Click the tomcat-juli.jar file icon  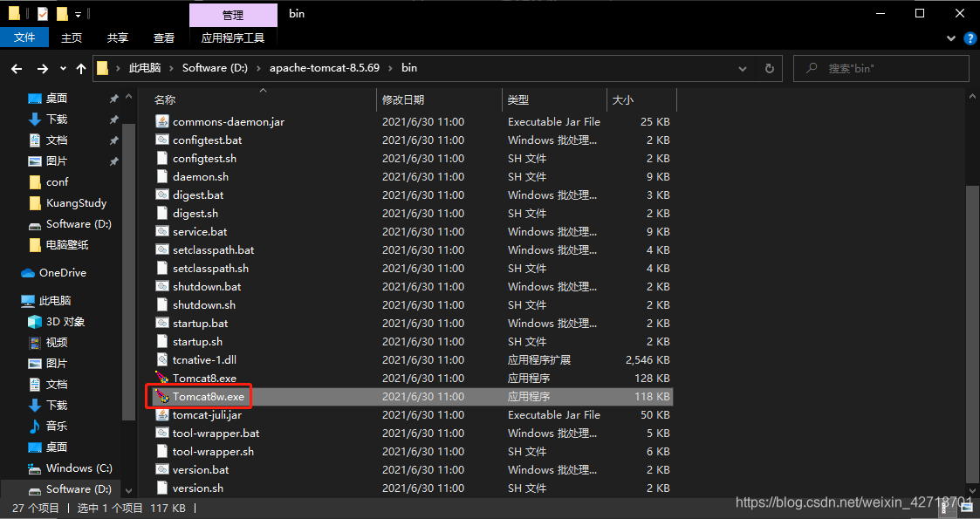162,414
